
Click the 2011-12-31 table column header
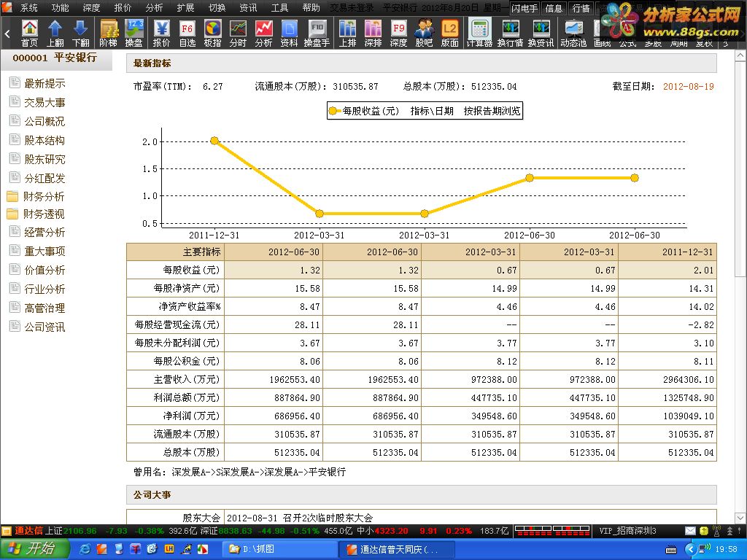click(x=667, y=252)
